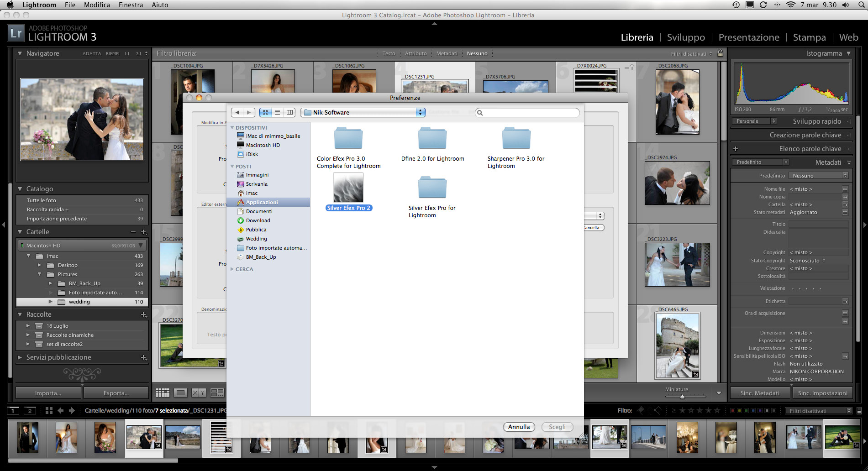Add a new collection with Raccolte plus
The width and height of the screenshot is (868, 471).
(144, 314)
